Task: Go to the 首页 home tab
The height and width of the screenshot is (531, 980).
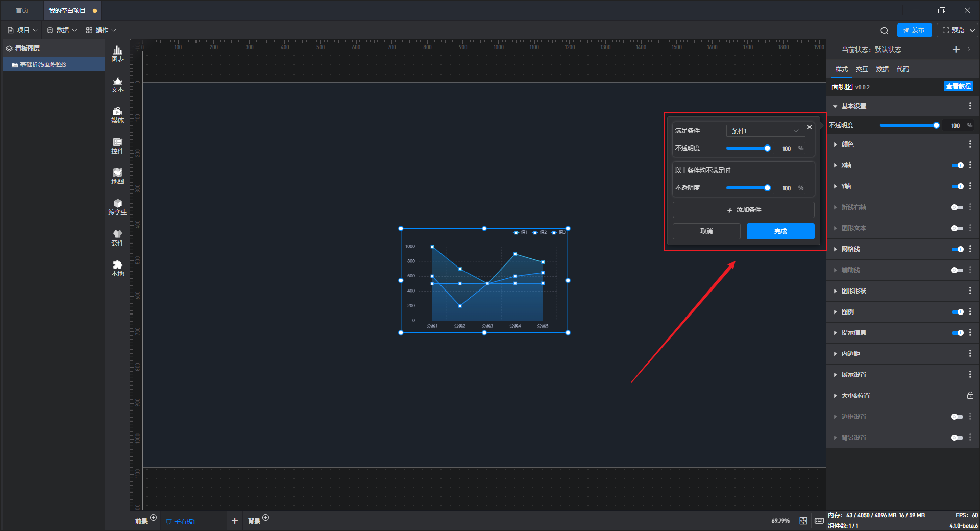Action: [22, 10]
